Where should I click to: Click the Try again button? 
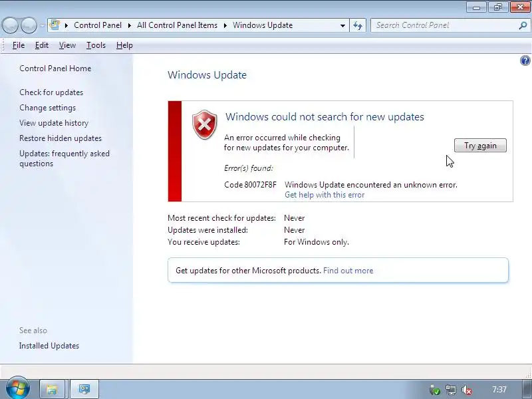click(480, 146)
